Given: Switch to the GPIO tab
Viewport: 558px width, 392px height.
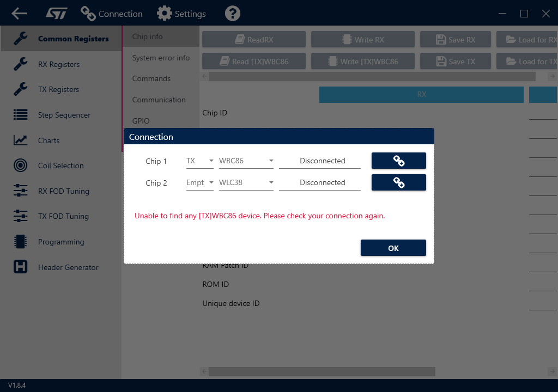Looking at the screenshot, I should 139,120.
